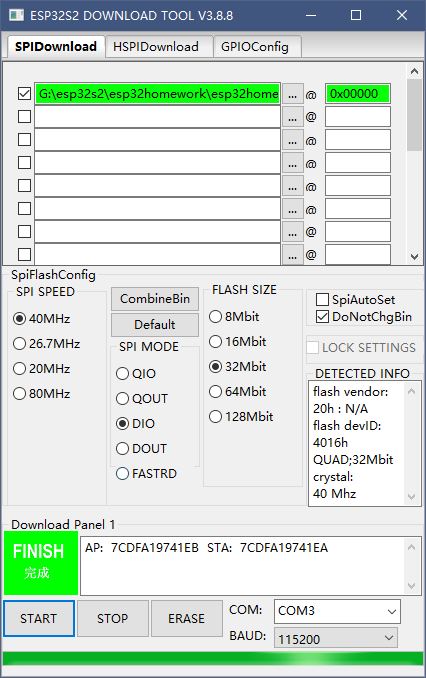Screen dimensions: 426x678
Task: Select DOUT SPI mode
Action: point(141,449)
